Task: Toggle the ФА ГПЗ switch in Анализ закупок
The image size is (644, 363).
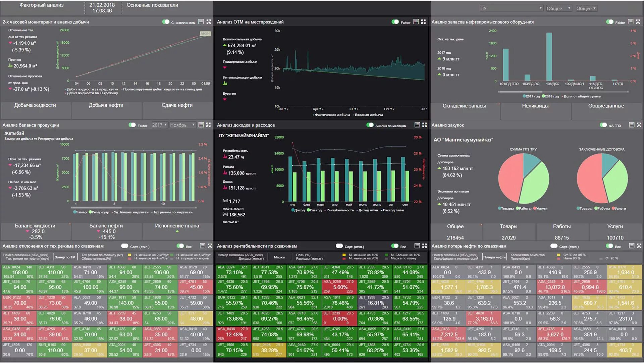Action: (603, 125)
